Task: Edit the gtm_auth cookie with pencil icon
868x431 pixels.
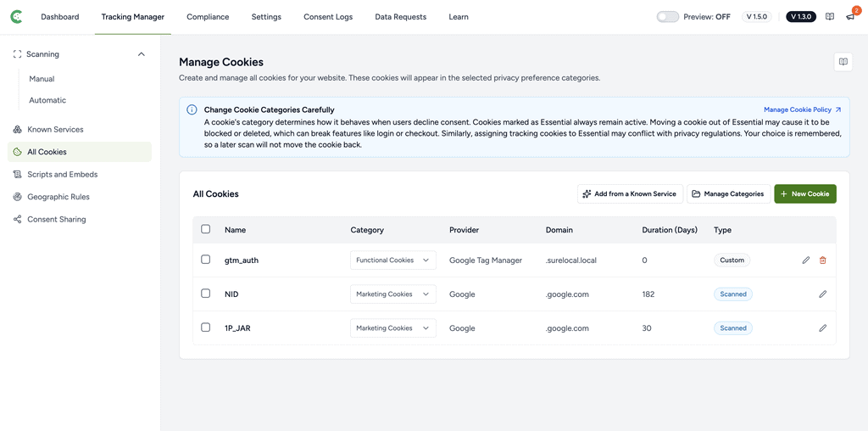Action: (806, 260)
